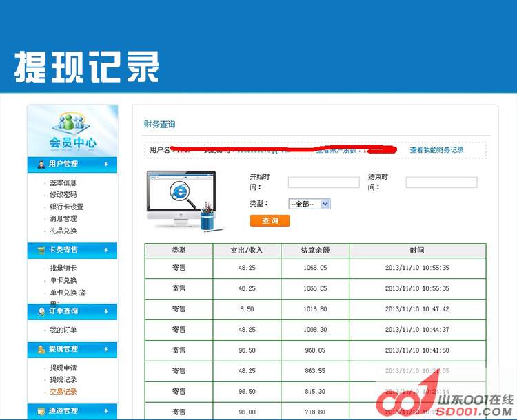Open 基本信息 in the sidebar
Image resolution: width=517 pixels, height=420 pixels.
63,183
